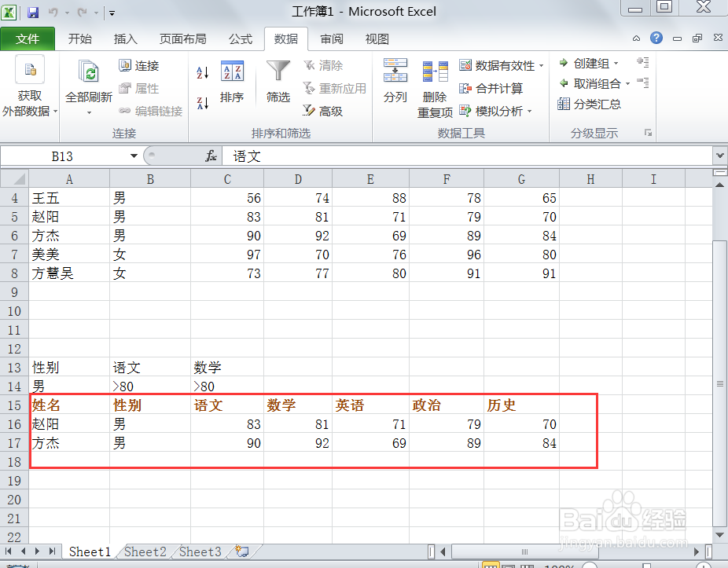
Task: Click the Save icon on quick access toolbar
Action: click(31, 11)
